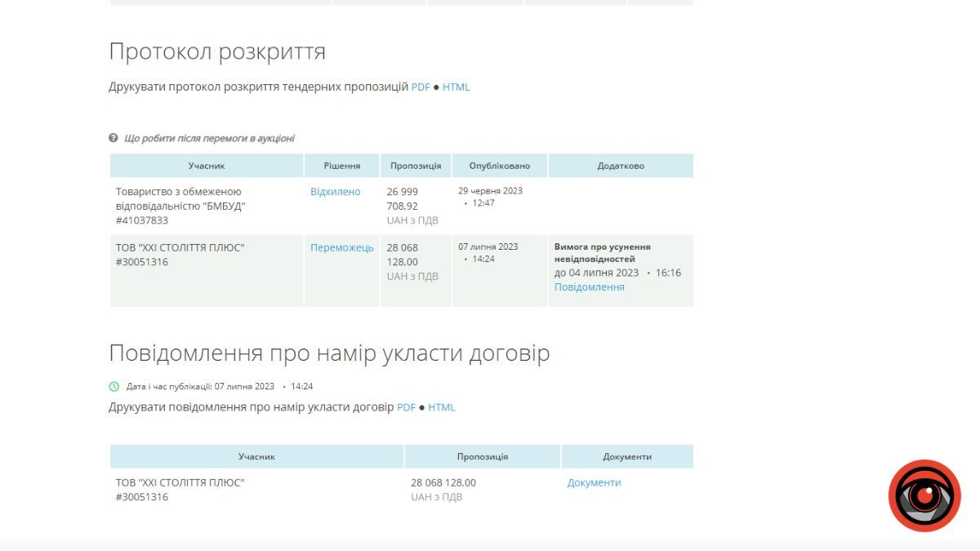The width and height of the screenshot is (980, 551).
Task: Click the question mark help icon above the table
Action: pyautogui.click(x=113, y=139)
